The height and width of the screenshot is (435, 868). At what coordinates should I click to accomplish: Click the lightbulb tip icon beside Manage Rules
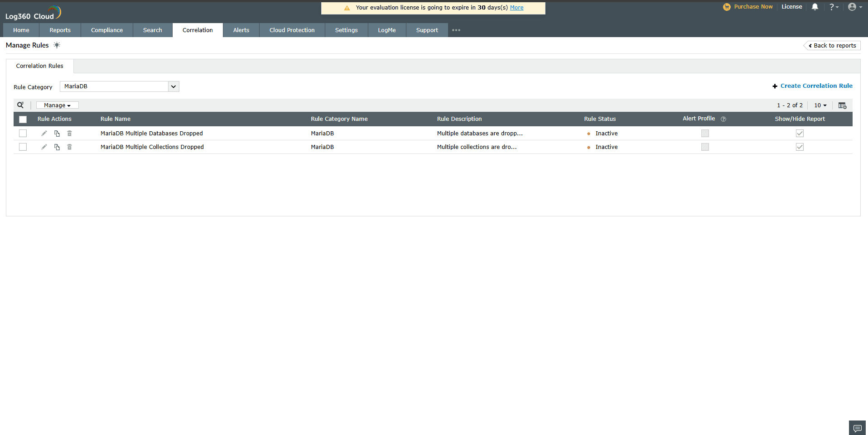click(x=57, y=45)
